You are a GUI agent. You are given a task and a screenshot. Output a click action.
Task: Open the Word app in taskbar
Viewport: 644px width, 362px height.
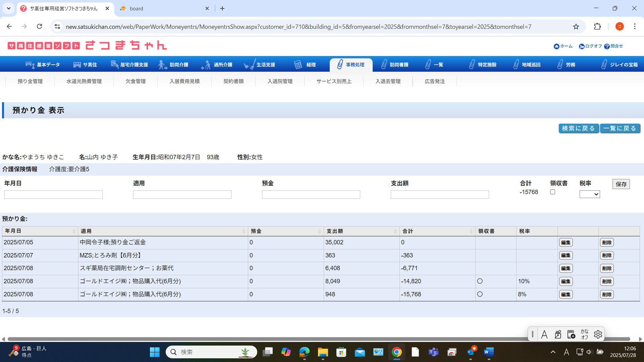(x=489, y=352)
